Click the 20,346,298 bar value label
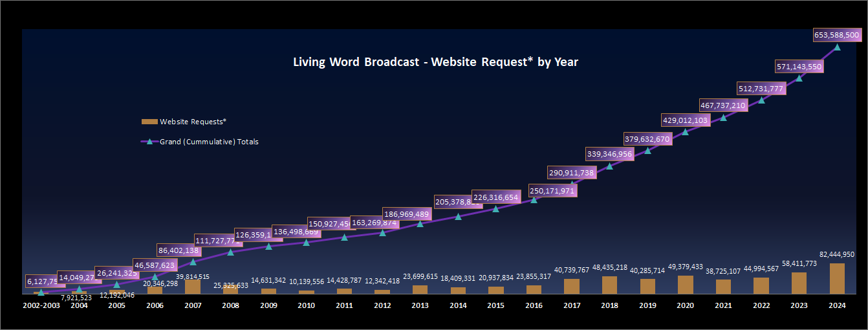868x330 pixels. click(159, 283)
